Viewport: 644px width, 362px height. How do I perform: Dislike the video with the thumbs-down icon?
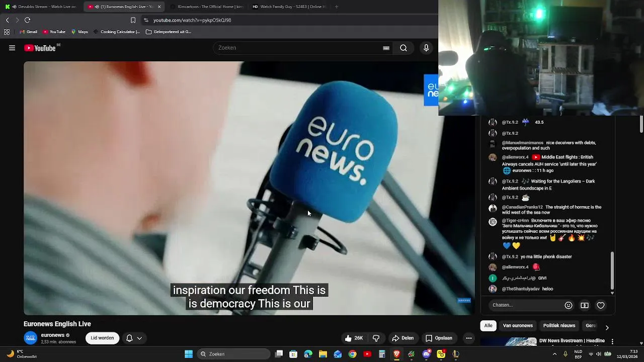[376, 338]
